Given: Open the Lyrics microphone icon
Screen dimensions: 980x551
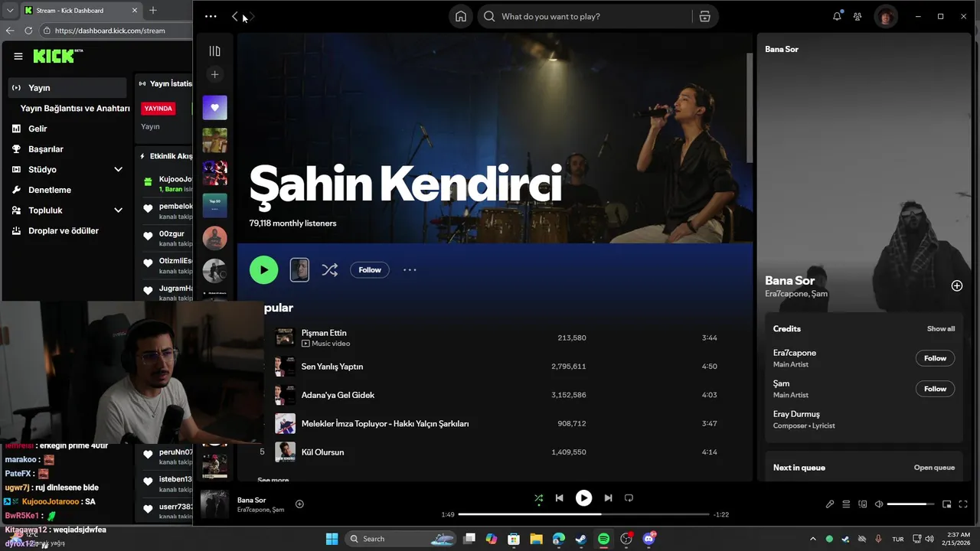Looking at the screenshot, I should point(829,504).
